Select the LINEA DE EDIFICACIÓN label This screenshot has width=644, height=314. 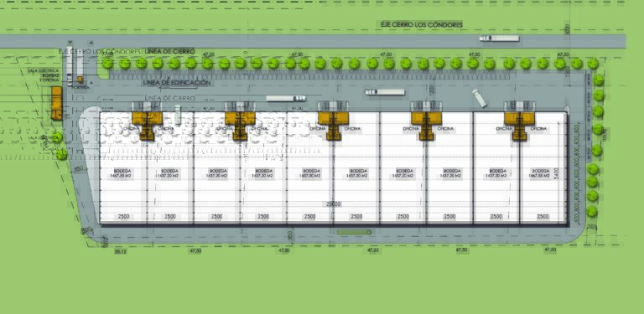(x=177, y=83)
